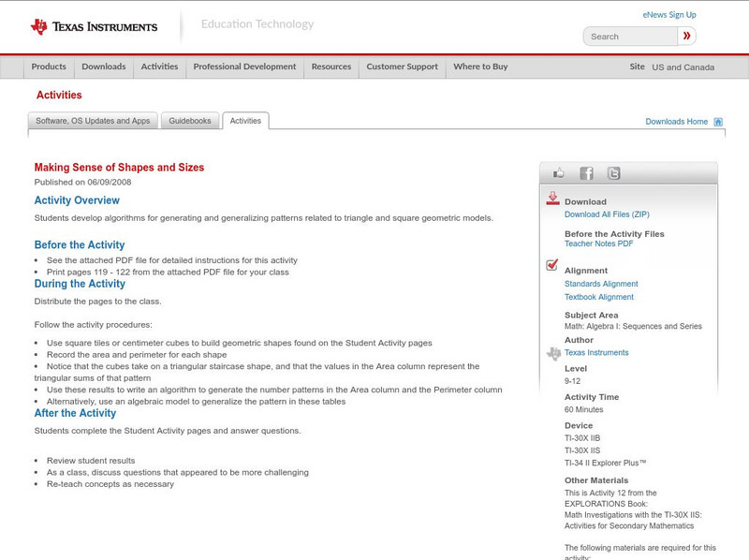
Task: Click the eNews Sign Up link
Action: [669, 15]
